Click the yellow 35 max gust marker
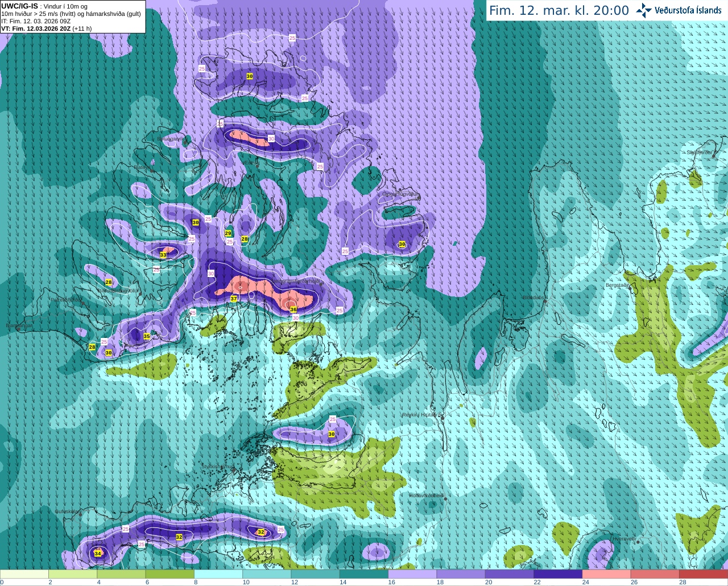 147,336
